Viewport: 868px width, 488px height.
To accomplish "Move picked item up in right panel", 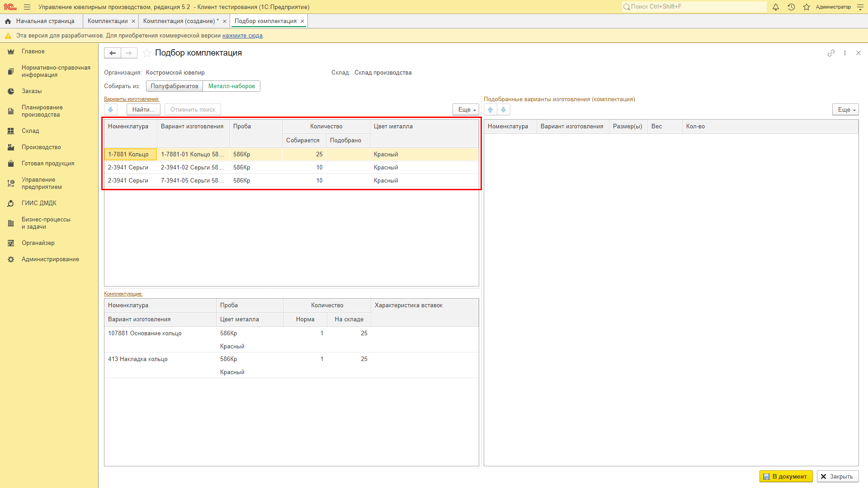I will point(491,109).
